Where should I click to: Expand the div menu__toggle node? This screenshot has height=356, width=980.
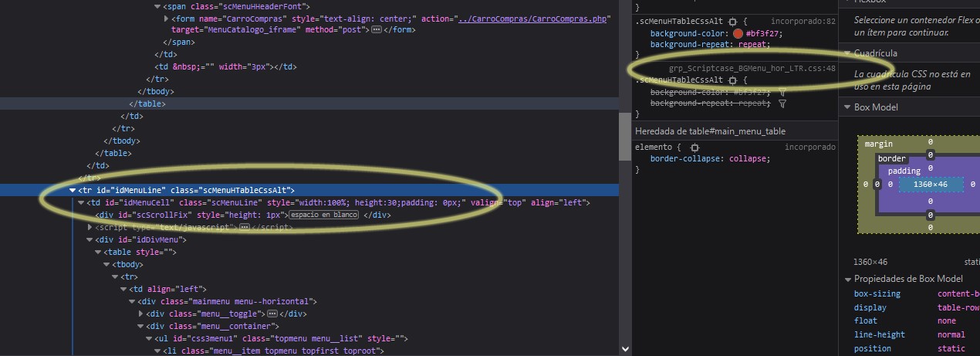coord(141,314)
